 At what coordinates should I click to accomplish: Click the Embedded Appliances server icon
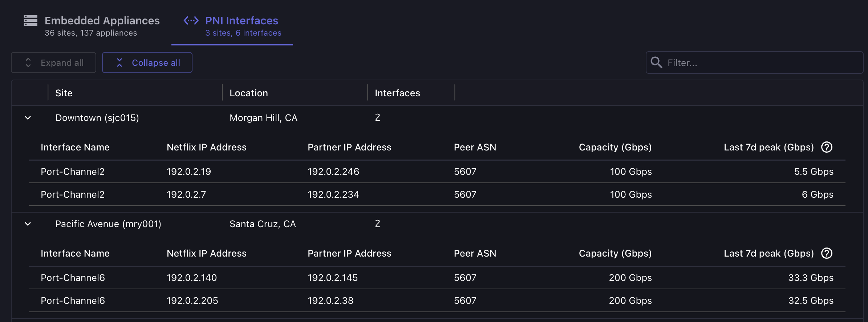coord(31,20)
